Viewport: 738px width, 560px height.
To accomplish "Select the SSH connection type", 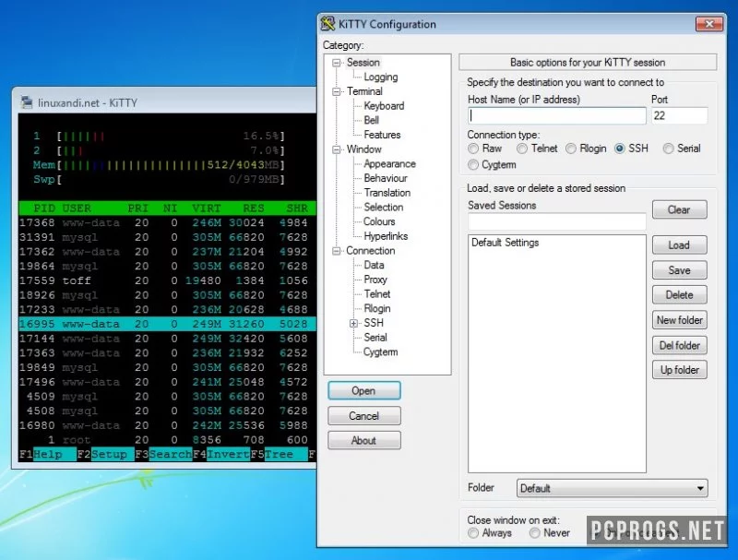I will tap(619, 149).
